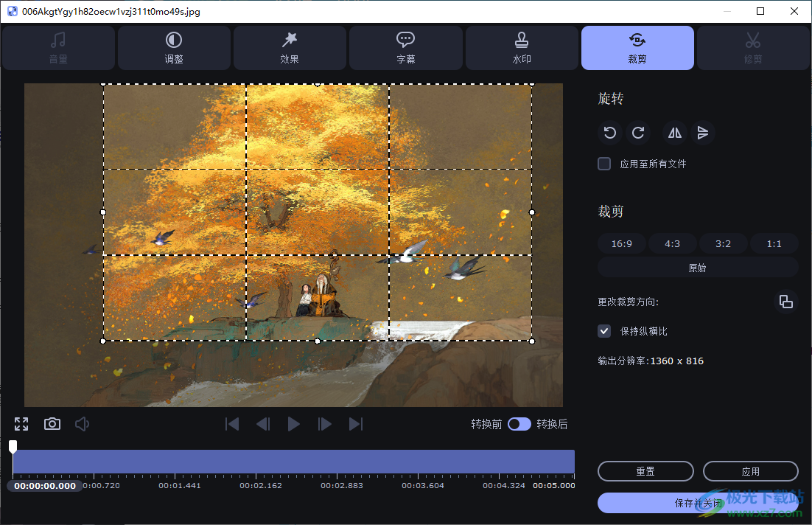
Task: Choose the 3:2 crop ratio
Action: click(x=723, y=243)
